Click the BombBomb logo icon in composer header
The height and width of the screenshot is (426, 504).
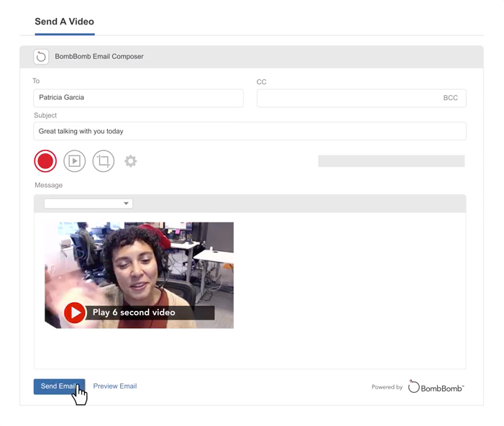click(41, 57)
